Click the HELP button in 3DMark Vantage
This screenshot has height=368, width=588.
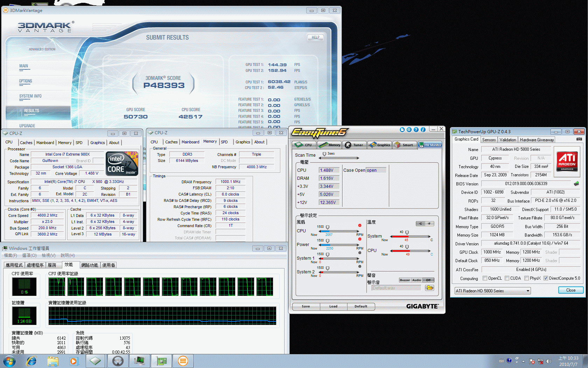[315, 38]
